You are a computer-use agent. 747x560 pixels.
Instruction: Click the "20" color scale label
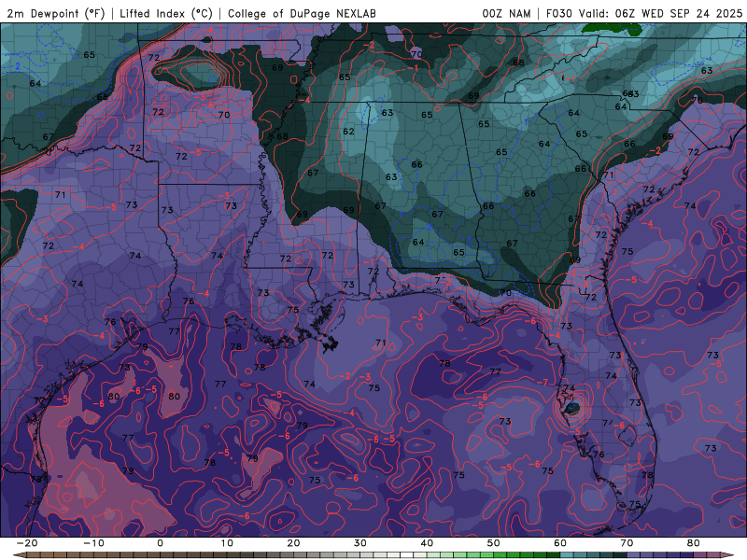coord(293,543)
